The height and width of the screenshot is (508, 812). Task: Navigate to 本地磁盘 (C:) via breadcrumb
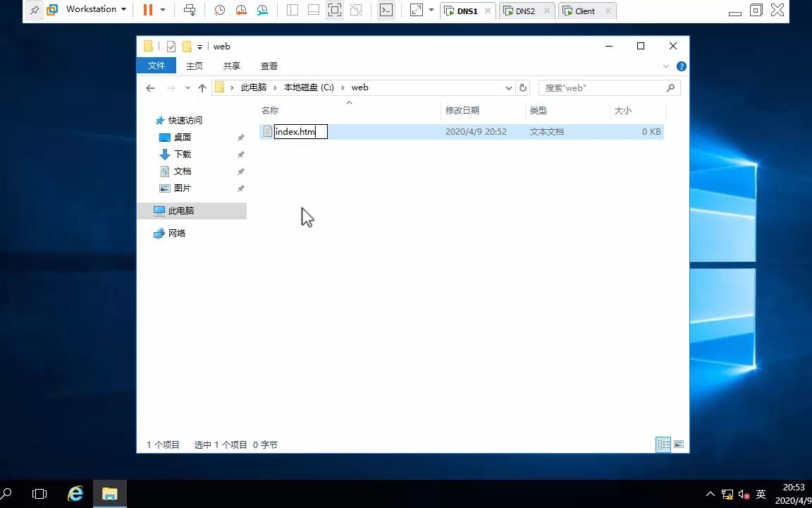pyautogui.click(x=308, y=87)
